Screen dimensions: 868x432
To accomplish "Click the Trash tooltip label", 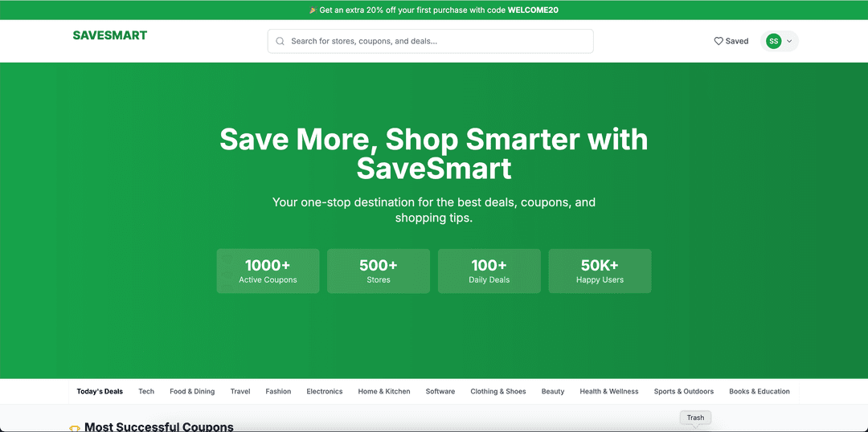I will (695, 418).
